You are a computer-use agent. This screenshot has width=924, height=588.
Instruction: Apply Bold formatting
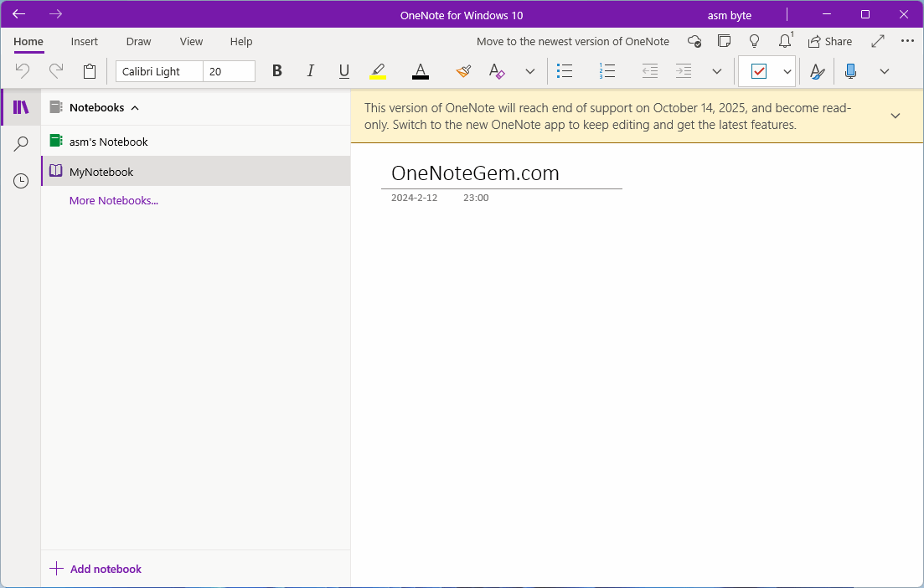pos(277,71)
